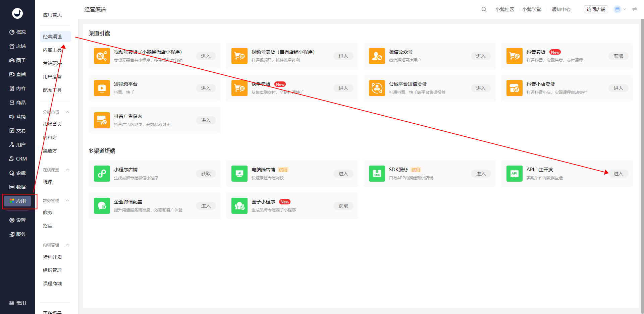The image size is (644, 314).
Task: Click 进入 for 微信公众号
Action: tap(481, 56)
